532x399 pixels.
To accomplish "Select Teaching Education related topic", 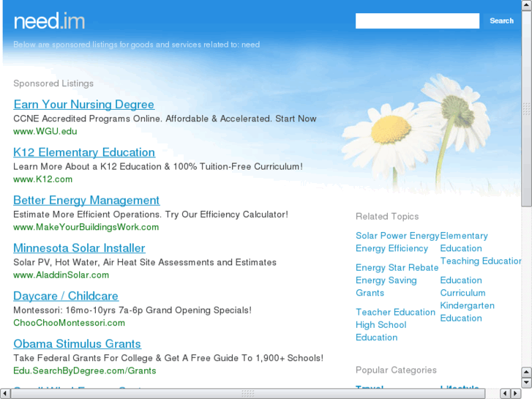I will coord(481,261).
